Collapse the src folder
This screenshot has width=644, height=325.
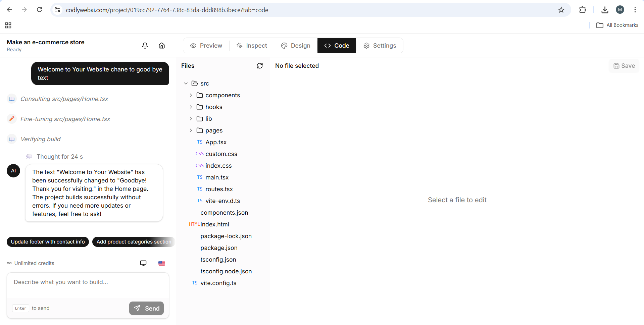pos(186,84)
